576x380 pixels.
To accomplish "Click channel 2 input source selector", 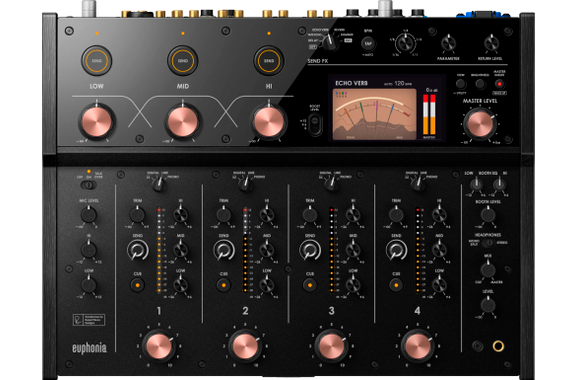I will tap(245, 184).
